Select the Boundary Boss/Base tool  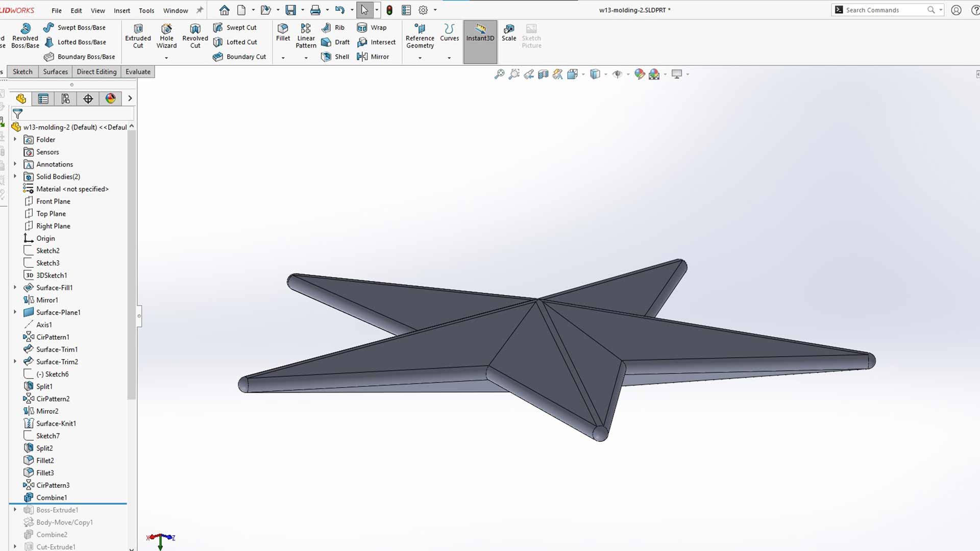(x=79, y=57)
